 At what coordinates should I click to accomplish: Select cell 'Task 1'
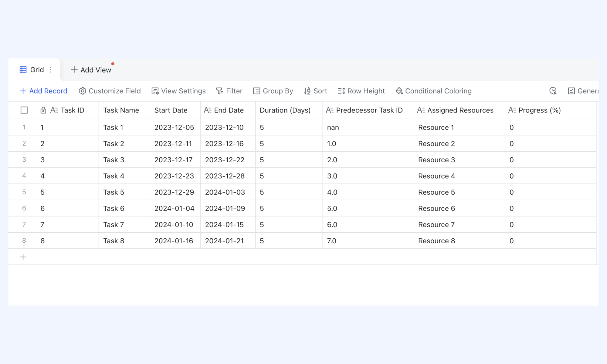click(124, 127)
